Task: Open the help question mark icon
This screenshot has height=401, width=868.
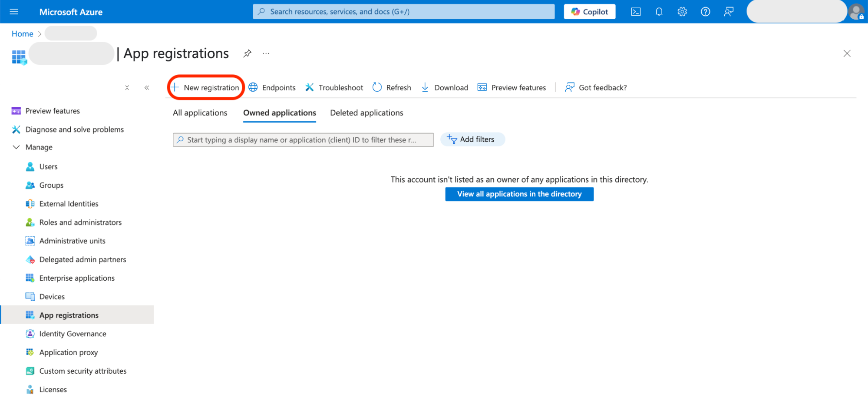Action: 706,12
